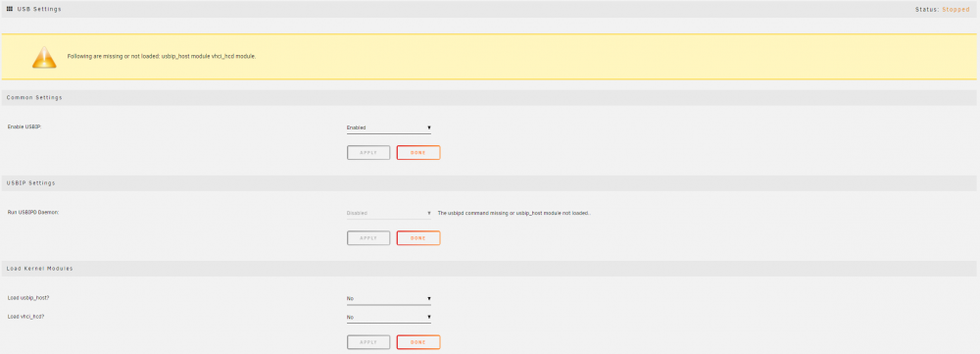This screenshot has height=354, width=980.
Task: Click the 'Following are missing or not loaded' warning text
Action: pyautogui.click(x=162, y=56)
